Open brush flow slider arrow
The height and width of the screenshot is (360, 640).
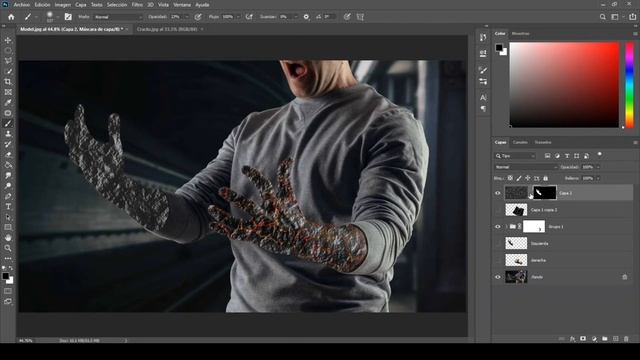click(238, 17)
